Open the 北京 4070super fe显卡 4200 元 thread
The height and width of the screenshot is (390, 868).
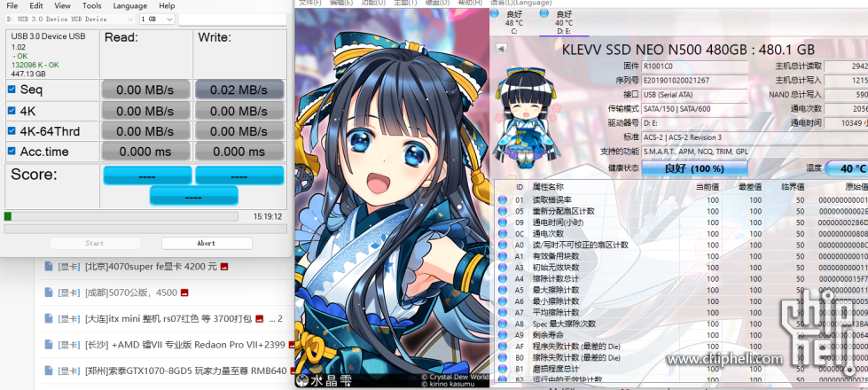[151, 267]
